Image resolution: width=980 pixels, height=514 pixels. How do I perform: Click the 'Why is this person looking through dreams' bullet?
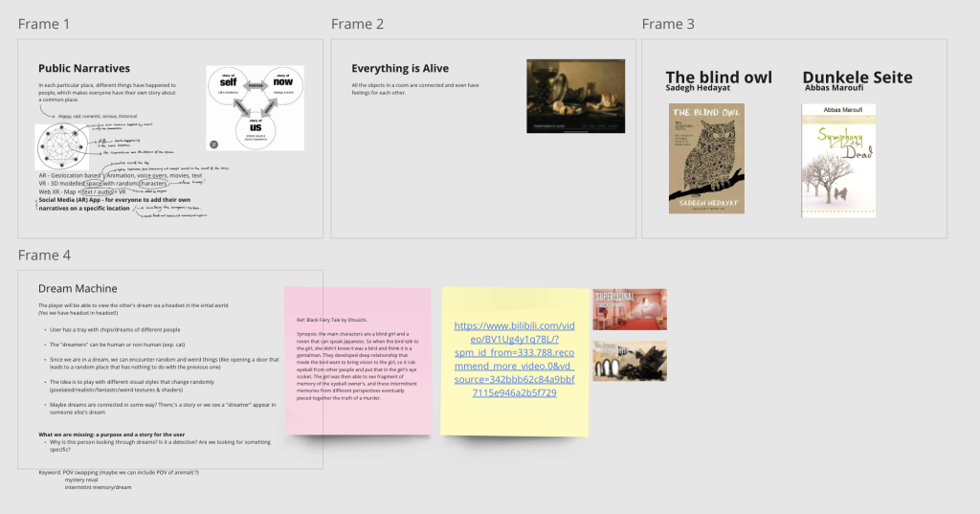click(x=160, y=446)
